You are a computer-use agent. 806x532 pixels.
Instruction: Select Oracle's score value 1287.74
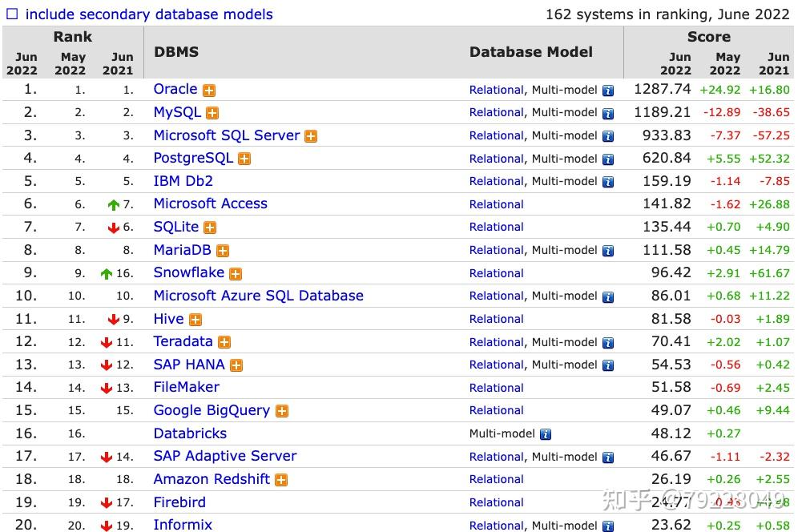coord(663,89)
